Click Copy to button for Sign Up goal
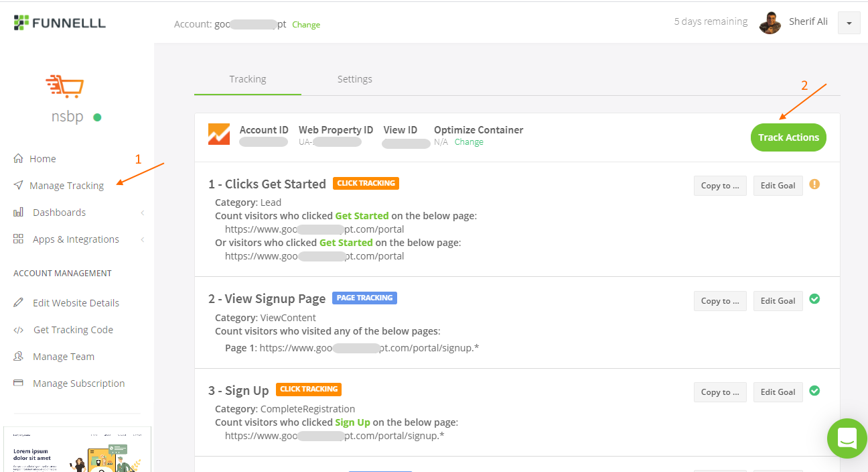Image resolution: width=868 pixels, height=472 pixels. coord(720,392)
